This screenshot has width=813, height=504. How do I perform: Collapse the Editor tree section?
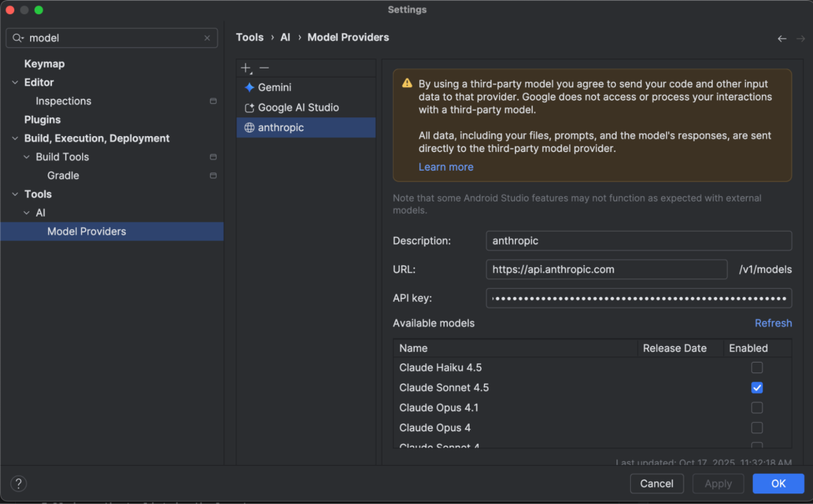[15, 83]
